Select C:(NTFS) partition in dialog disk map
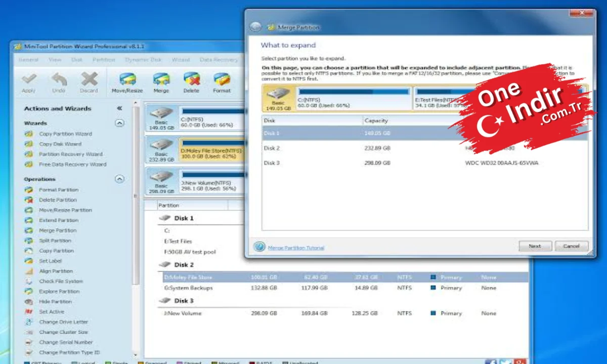This screenshot has height=364, width=607. coord(354,98)
